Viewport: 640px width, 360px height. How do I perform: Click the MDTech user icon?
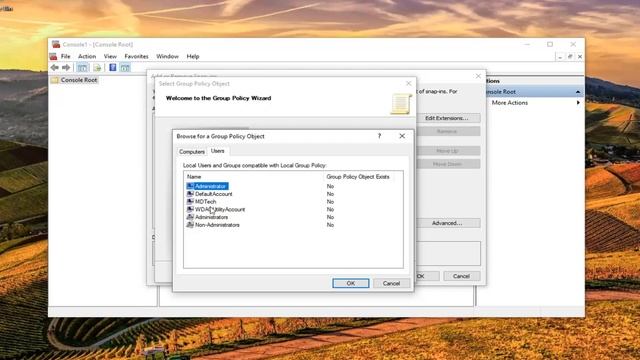[190, 202]
